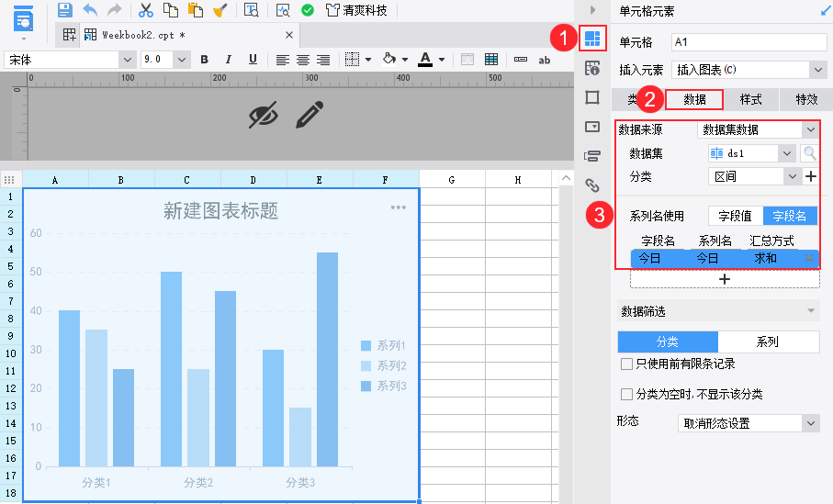Open the cell attributes panel icon
Image resolution: width=833 pixels, height=504 pixels.
592,68
